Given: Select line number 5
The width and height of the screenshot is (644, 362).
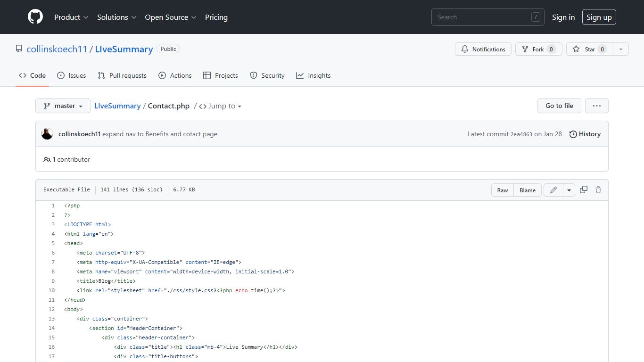Looking at the screenshot, I should (x=53, y=243).
